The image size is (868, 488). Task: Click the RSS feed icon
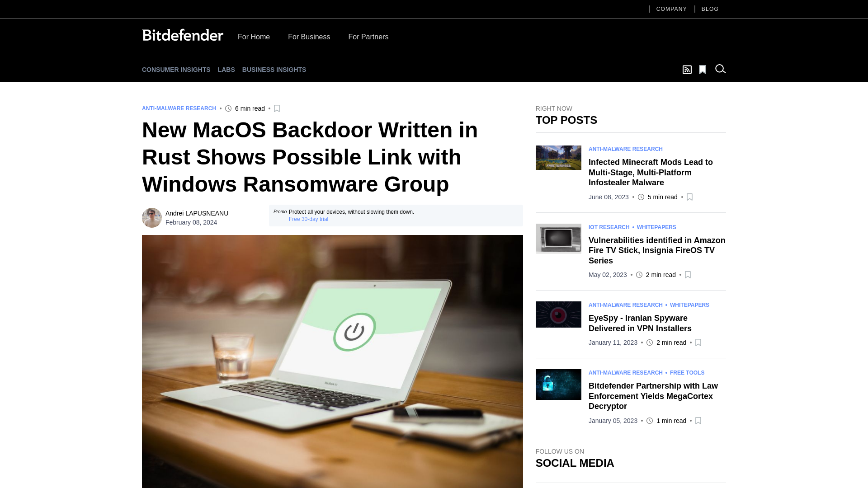[x=687, y=70]
